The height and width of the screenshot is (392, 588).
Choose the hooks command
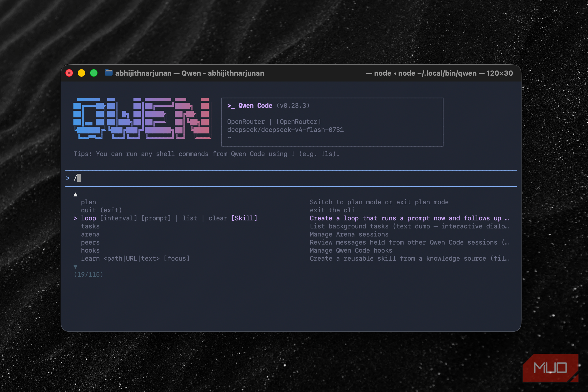click(90, 250)
